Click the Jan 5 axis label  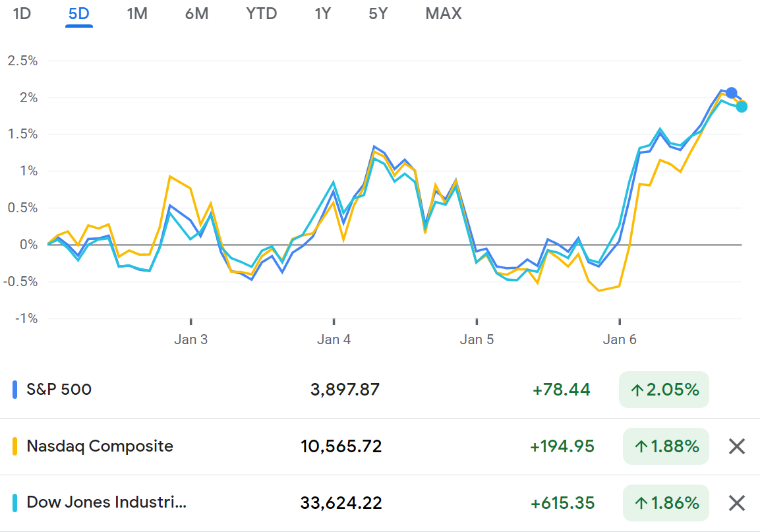477,340
